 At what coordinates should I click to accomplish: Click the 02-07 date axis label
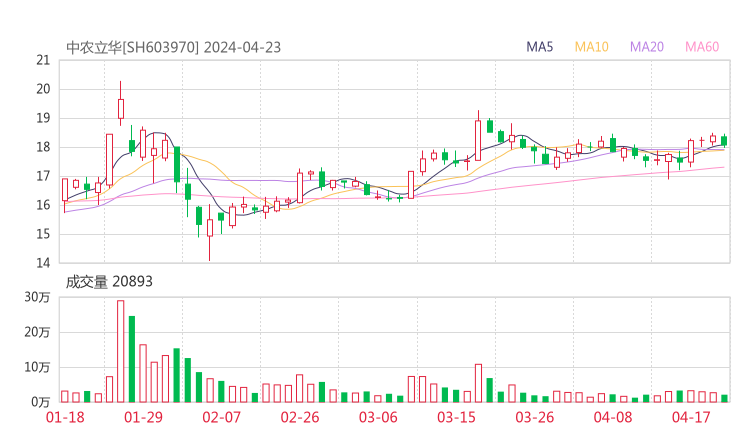point(221,417)
